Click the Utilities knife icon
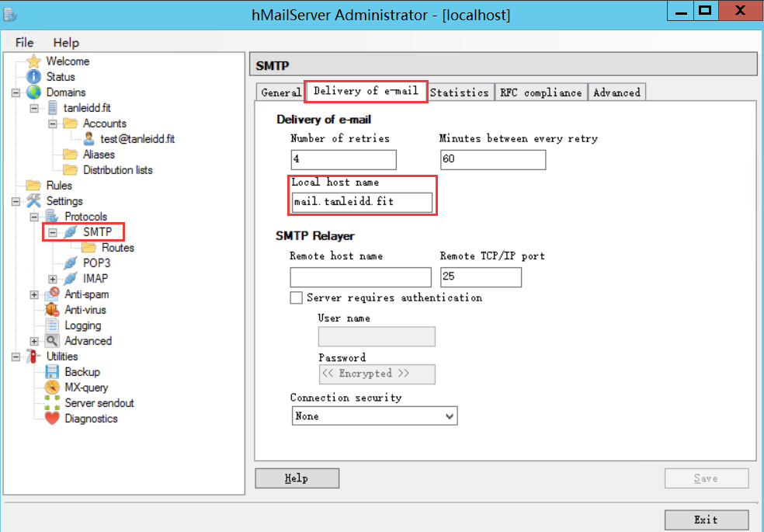 [33, 356]
